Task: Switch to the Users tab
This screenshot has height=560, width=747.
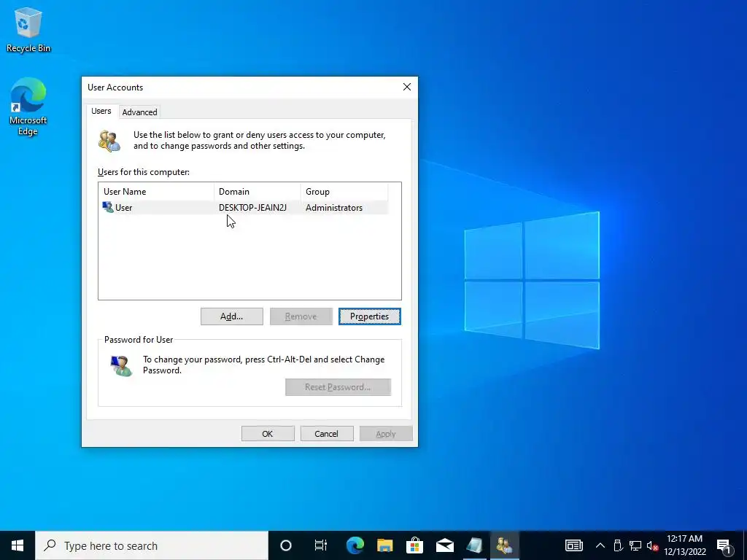Action: (101, 111)
